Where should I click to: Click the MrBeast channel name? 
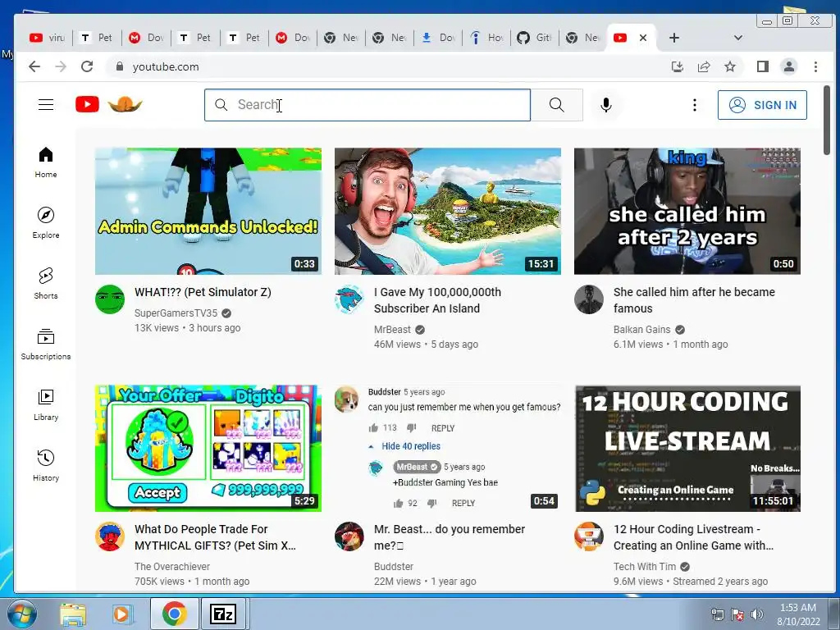click(392, 330)
